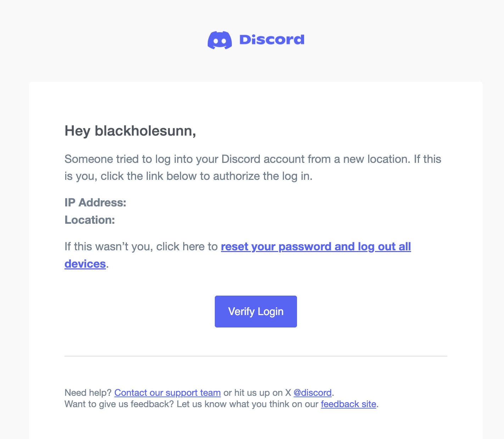Select the Discord wordmark at the top
Viewport: 504px width, 439px height.
click(x=271, y=39)
